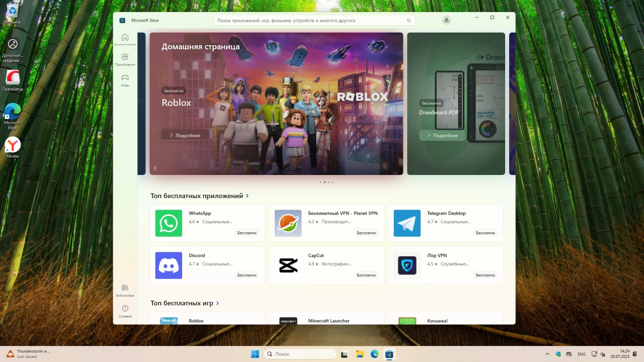Expand hidden system tray icons chevron
This screenshot has height=362, width=644.
(x=547, y=354)
